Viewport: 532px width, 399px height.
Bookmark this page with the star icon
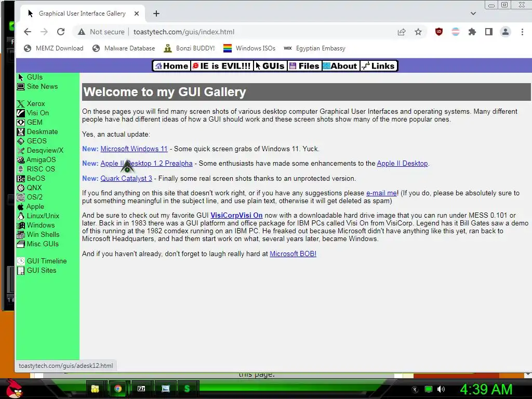click(418, 32)
